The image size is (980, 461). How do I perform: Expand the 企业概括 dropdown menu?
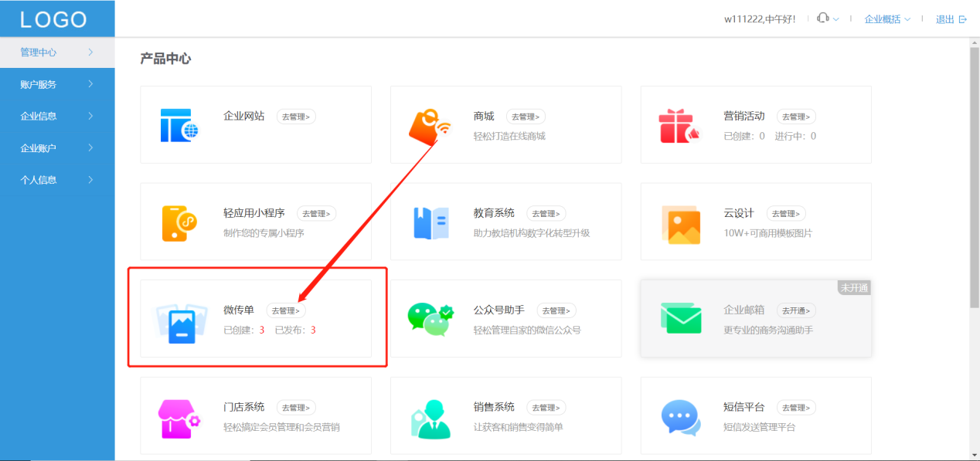pyautogui.click(x=886, y=19)
